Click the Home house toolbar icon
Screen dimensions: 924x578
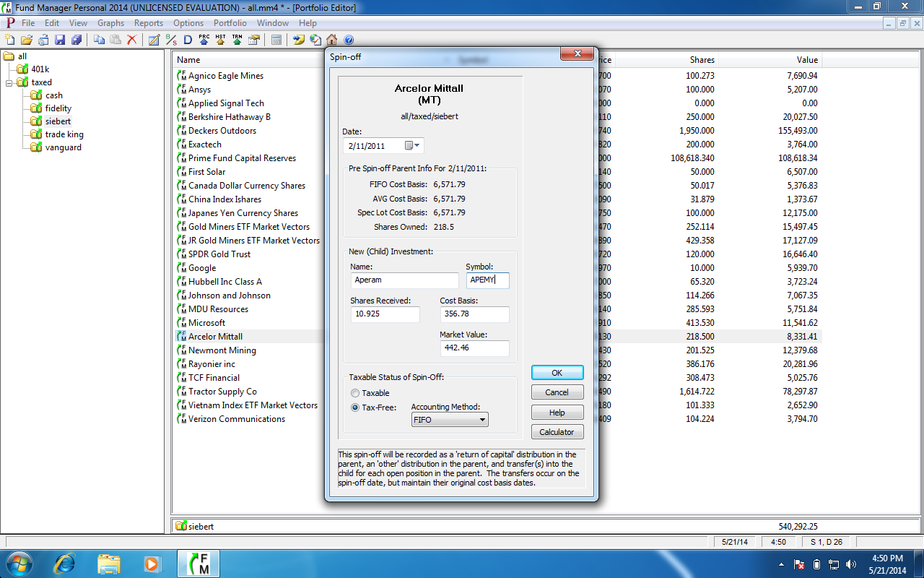(332, 40)
